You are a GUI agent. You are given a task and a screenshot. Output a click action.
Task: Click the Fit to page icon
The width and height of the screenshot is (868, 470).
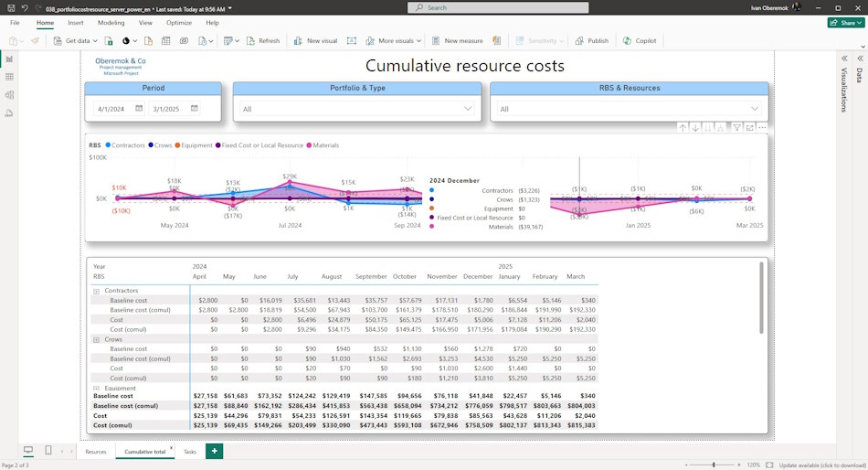tap(769, 465)
